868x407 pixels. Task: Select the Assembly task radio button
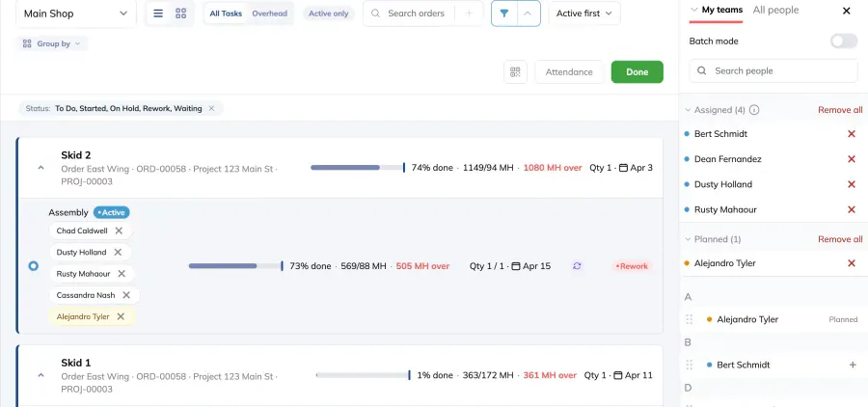tap(33, 266)
